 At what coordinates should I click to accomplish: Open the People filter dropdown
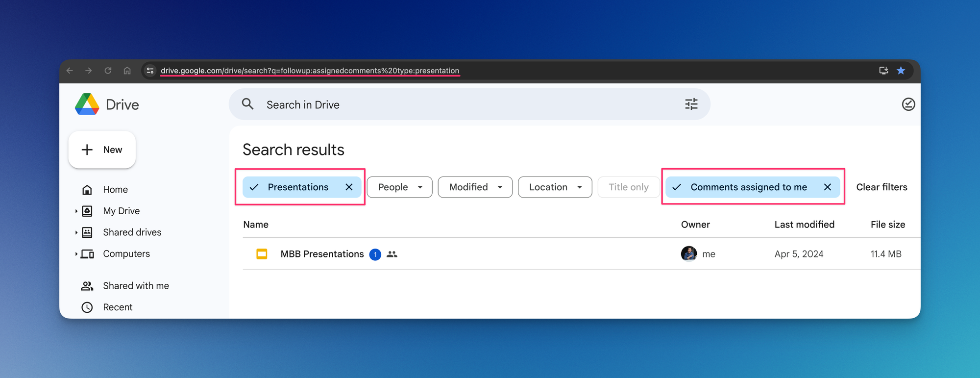point(399,187)
